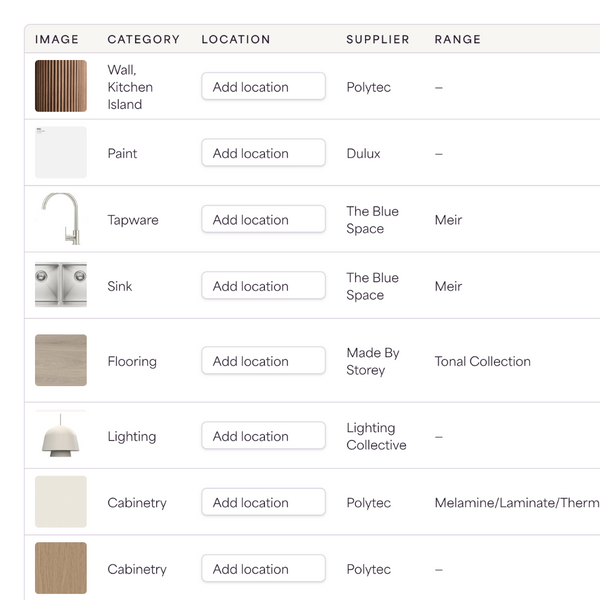Viewport: 600px width, 600px height.
Task: Click the pendant lighting product image
Action: (61, 435)
